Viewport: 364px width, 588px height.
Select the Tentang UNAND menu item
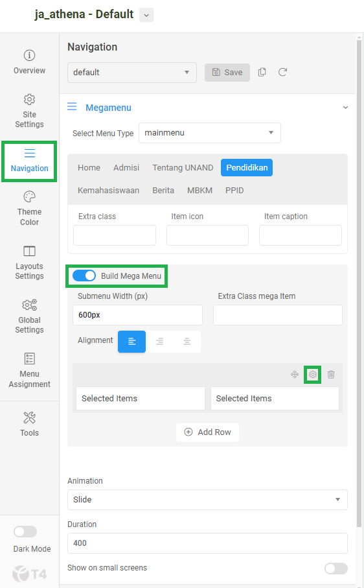[x=183, y=168]
